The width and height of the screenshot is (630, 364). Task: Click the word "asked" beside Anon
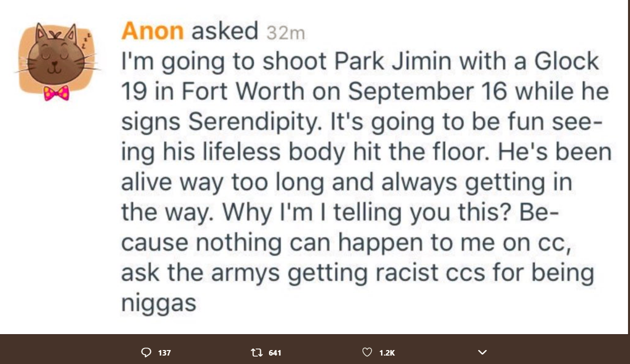click(225, 31)
